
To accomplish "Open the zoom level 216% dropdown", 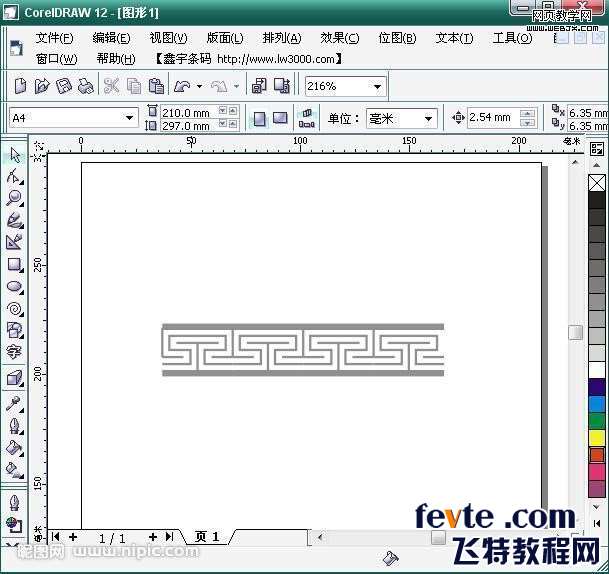I will click(377, 86).
